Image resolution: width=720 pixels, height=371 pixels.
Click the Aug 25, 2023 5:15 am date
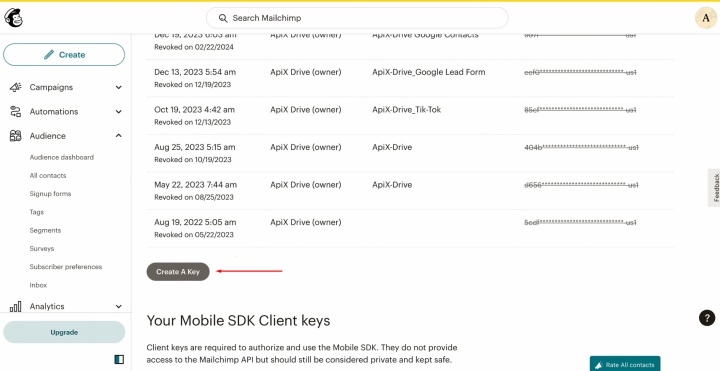point(195,147)
